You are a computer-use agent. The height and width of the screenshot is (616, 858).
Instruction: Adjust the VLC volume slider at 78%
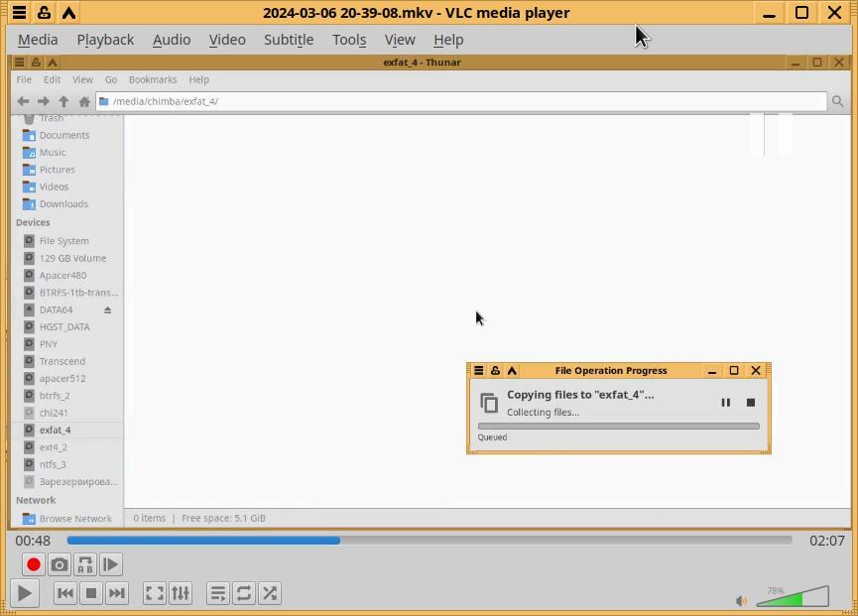tap(793, 596)
